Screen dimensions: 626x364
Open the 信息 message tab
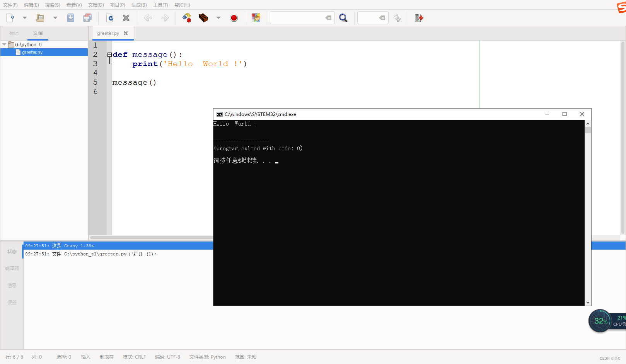[12, 286]
